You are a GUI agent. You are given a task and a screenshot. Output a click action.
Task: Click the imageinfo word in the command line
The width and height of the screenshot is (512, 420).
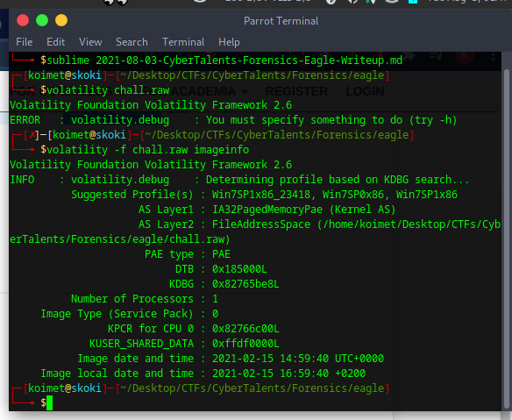pos(222,150)
